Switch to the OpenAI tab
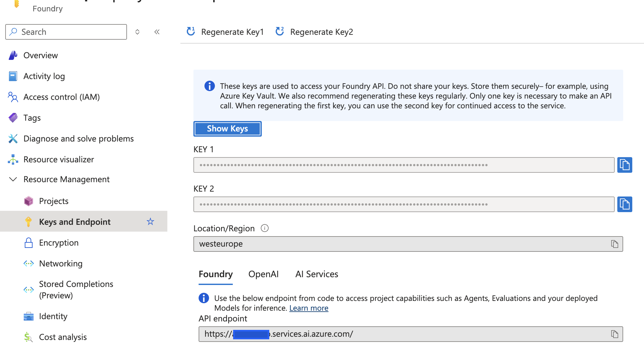The height and width of the screenshot is (352, 644). coord(263,274)
